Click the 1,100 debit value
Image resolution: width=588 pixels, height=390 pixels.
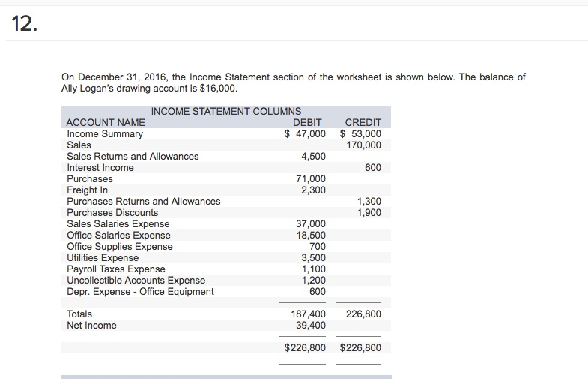click(314, 269)
